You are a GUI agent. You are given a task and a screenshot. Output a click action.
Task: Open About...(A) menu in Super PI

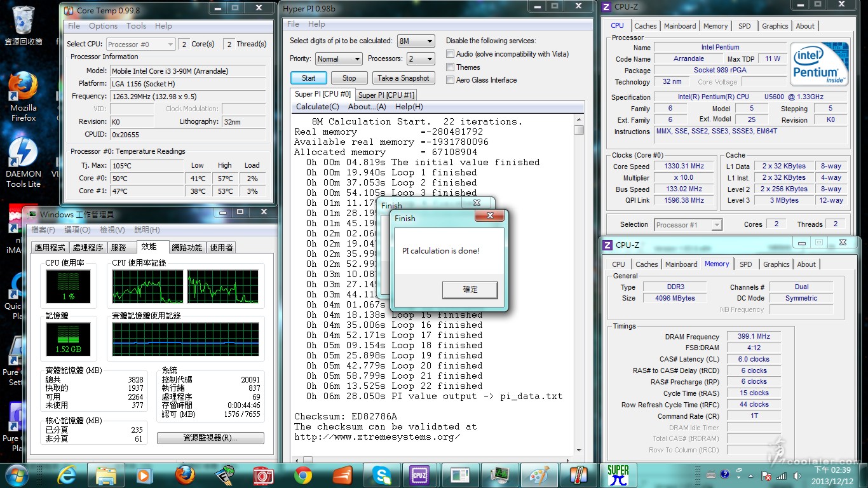tap(367, 107)
